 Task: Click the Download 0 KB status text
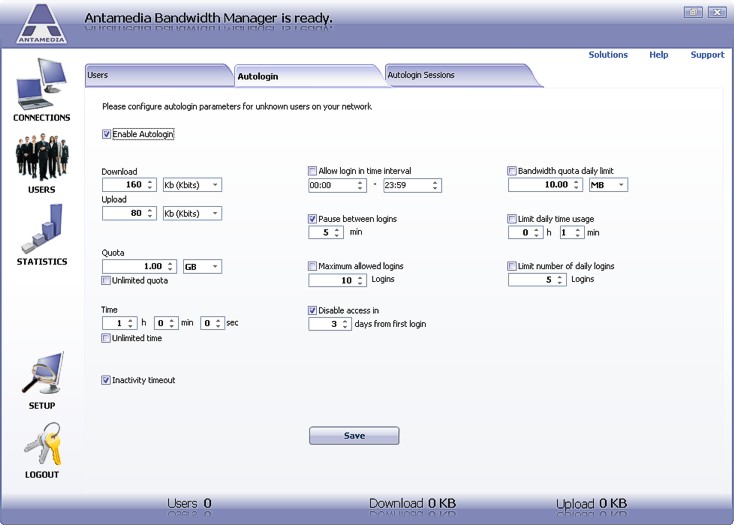[412, 503]
